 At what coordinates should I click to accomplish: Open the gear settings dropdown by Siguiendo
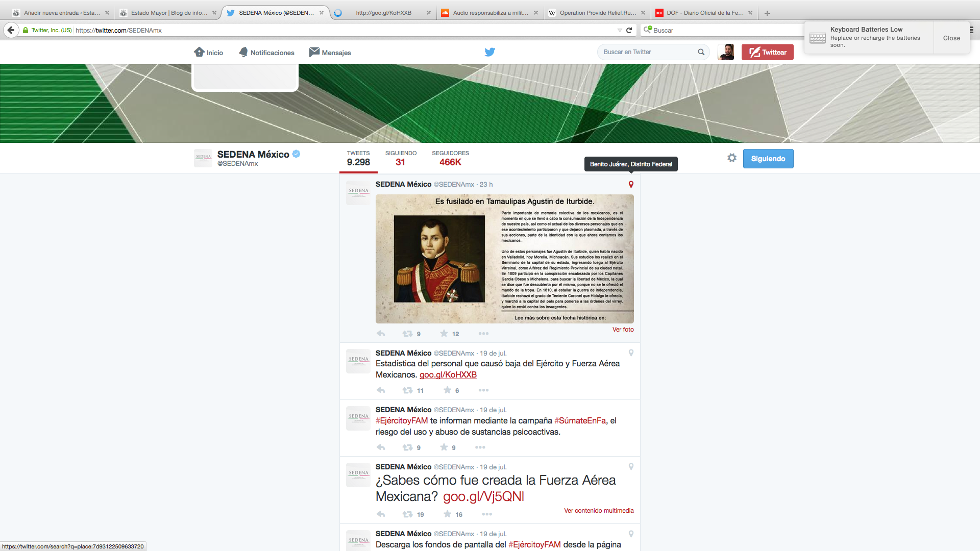(x=731, y=158)
